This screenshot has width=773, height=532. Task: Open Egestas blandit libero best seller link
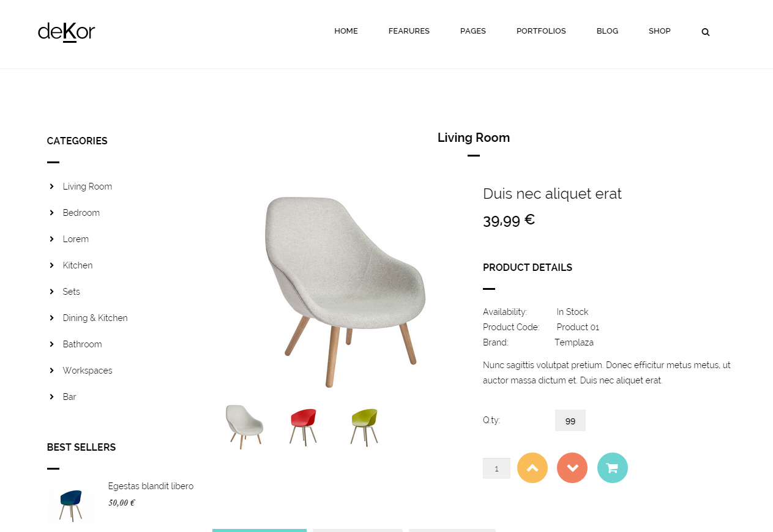coord(151,486)
